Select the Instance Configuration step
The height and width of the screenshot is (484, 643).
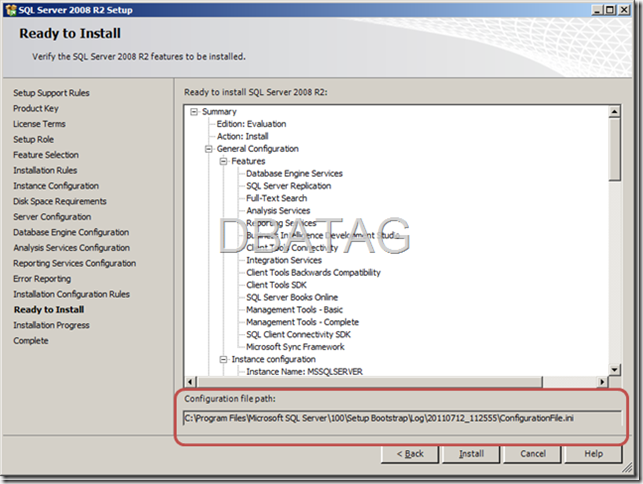click(56, 186)
